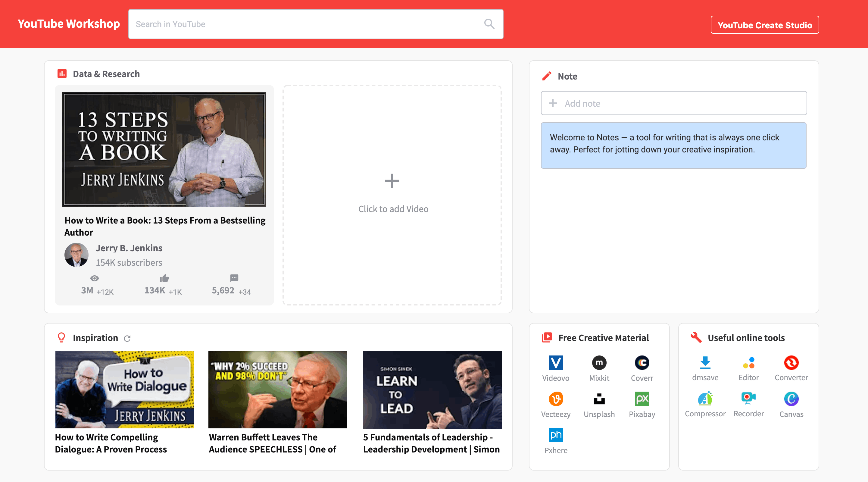
Task: Click the Useful online tools wrench icon
Action: click(x=696, y=337)
